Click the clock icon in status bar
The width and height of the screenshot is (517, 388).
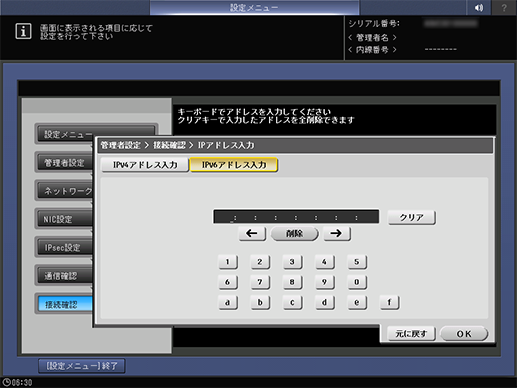tap(6, 382)
